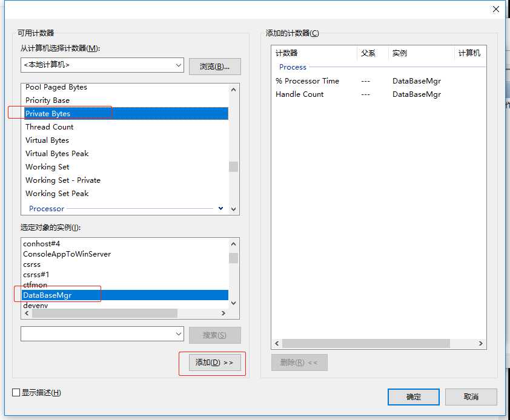Select the csrss#1 instance
This screenshot has width=510, height=420.
coord(125,275)
